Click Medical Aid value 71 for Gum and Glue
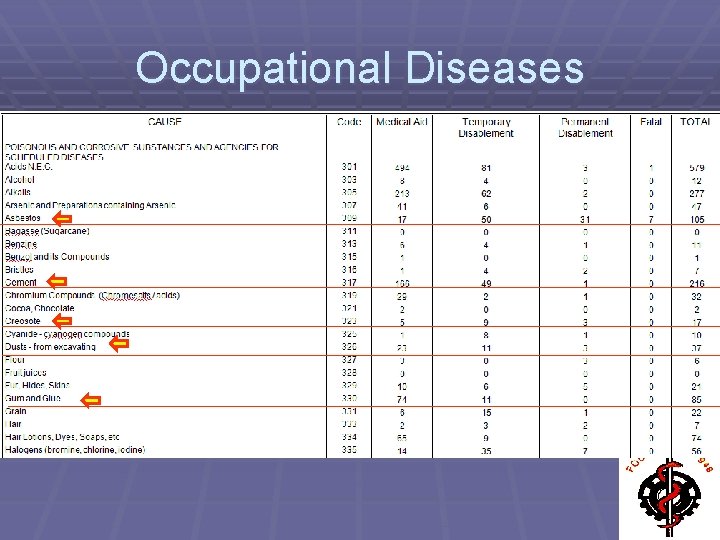 pos(402,399)
